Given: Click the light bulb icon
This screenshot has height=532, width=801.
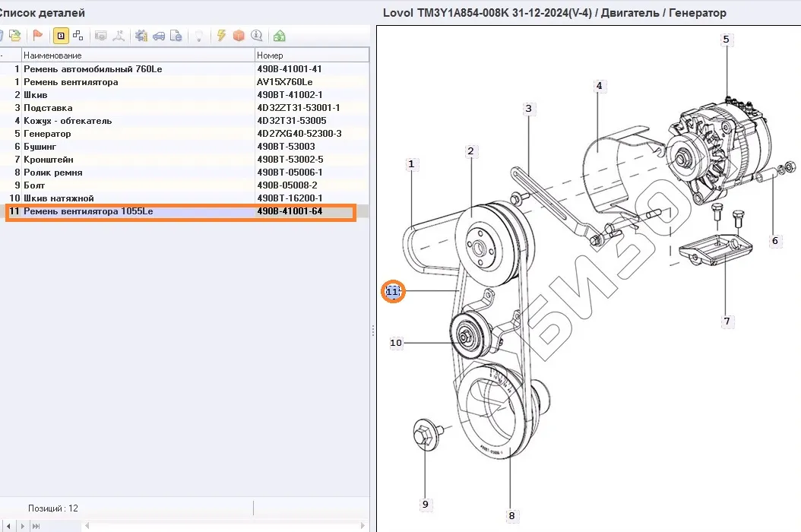Looking at the screenshot, I should pos(198,36).
